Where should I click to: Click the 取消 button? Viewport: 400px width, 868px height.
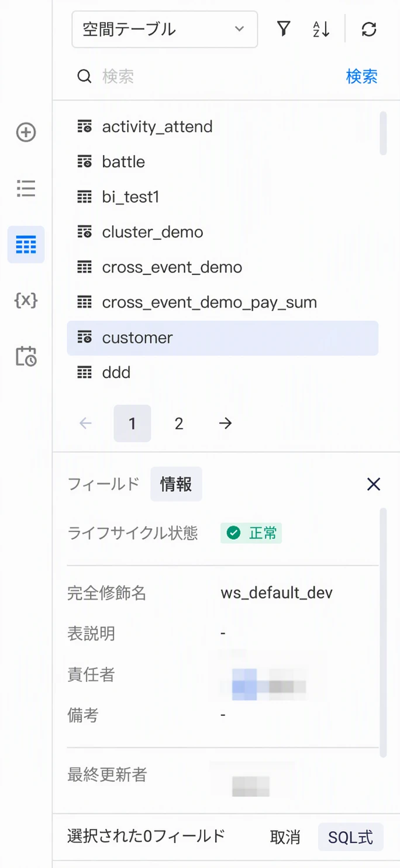(285, 837)
